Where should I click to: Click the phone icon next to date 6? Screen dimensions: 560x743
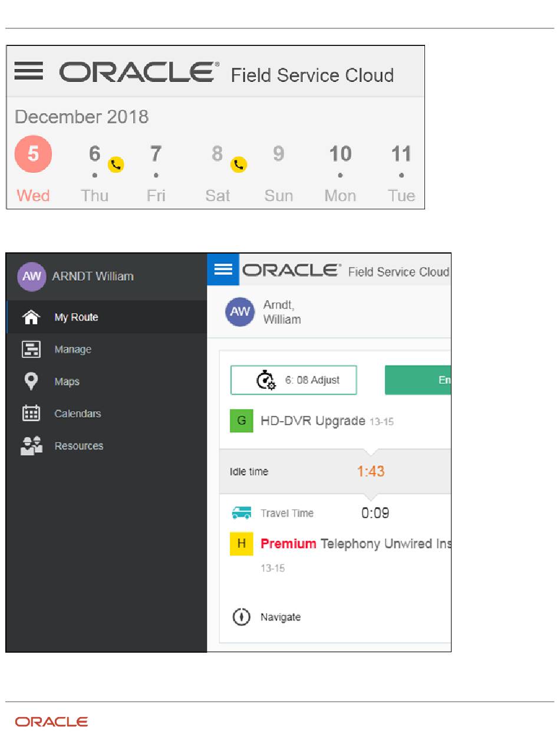[x=116, y=165]
